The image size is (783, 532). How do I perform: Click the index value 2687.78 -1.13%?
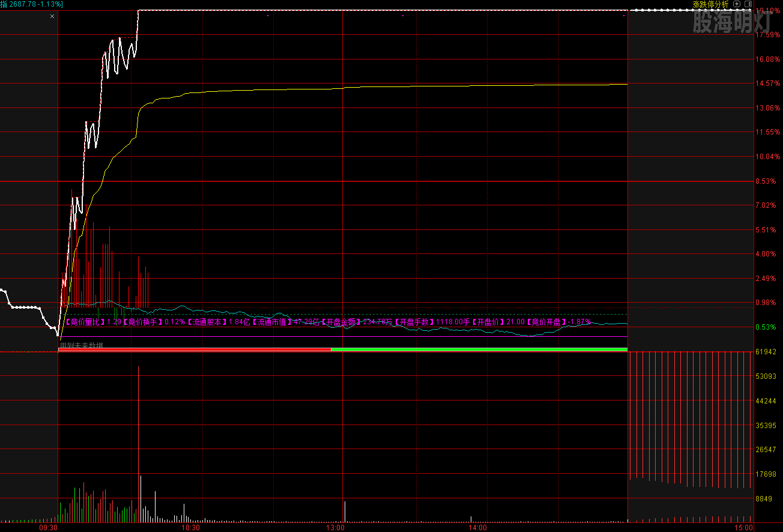[x=36, y=4]
